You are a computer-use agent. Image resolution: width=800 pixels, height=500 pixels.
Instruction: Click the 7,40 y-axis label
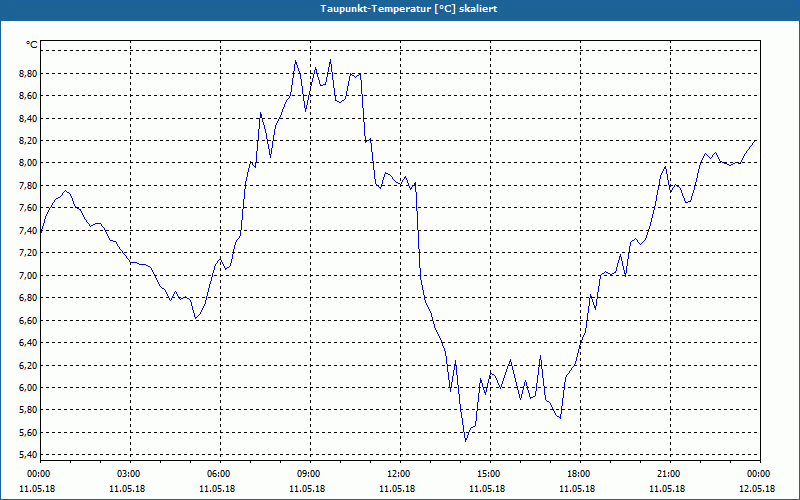[28, 230]
